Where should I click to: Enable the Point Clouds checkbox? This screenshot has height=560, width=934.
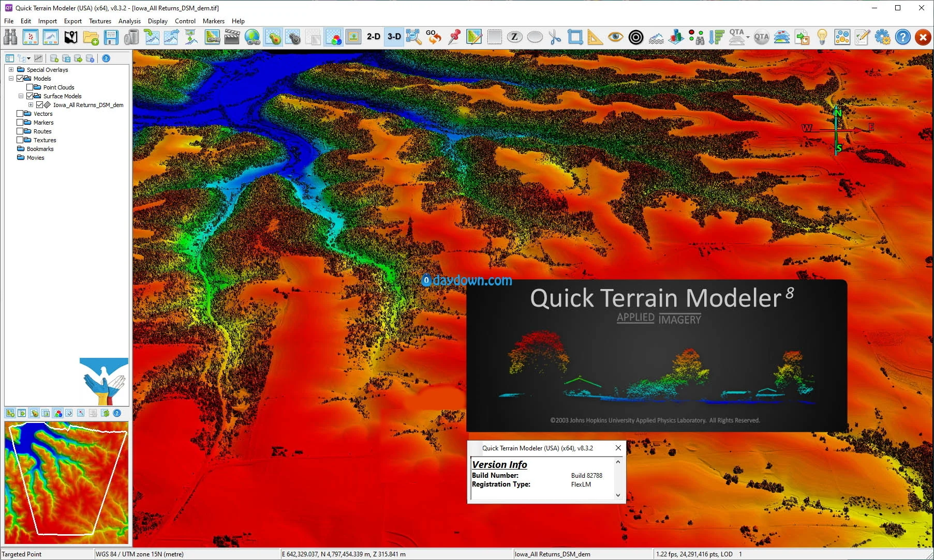30,87
